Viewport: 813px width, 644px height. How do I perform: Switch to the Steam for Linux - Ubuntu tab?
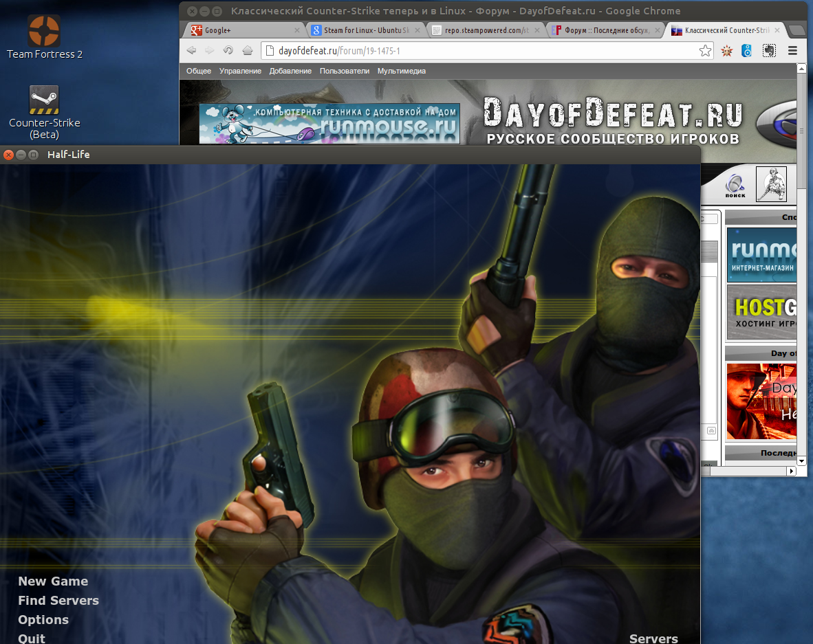coord(366,30)
